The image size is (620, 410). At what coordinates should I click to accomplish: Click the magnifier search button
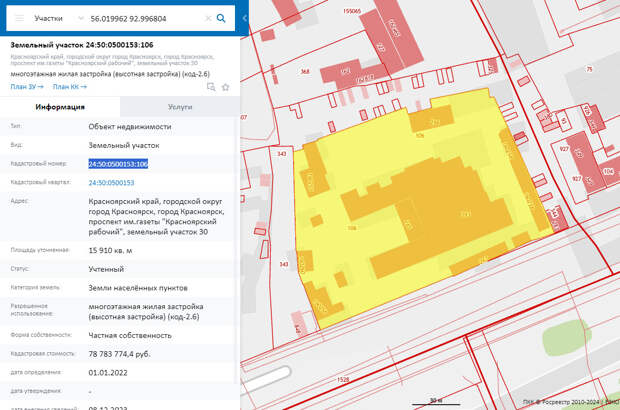[221, 18]
